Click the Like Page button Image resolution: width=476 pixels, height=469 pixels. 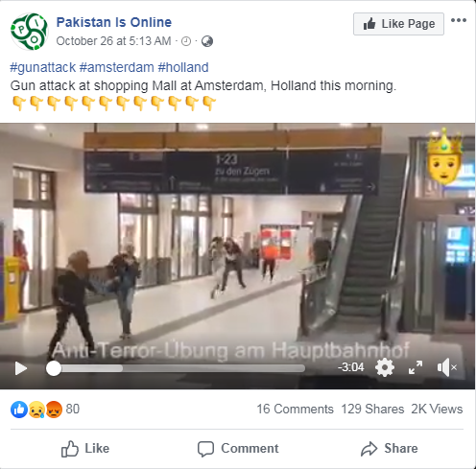(398, 24)
